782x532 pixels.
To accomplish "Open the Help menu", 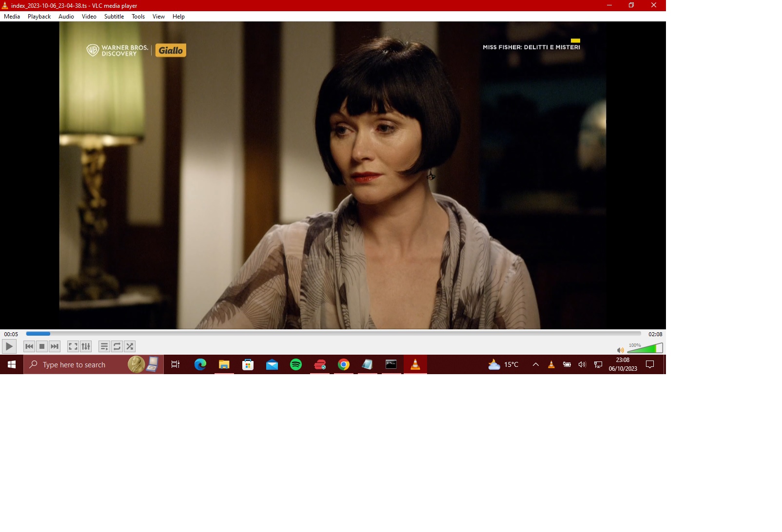I will coord(178,17).
